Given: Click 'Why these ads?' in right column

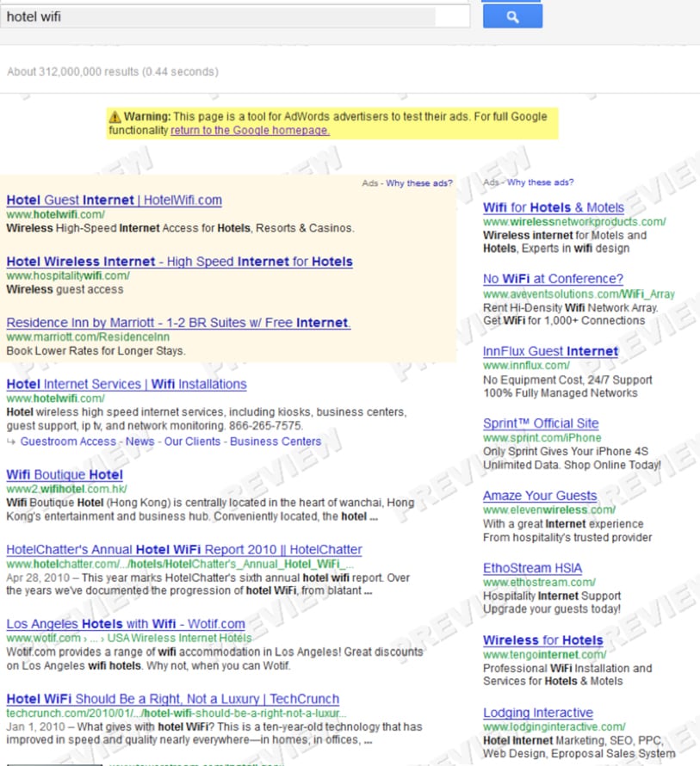Looking at the screenshot, I should (x=540, y=182).
